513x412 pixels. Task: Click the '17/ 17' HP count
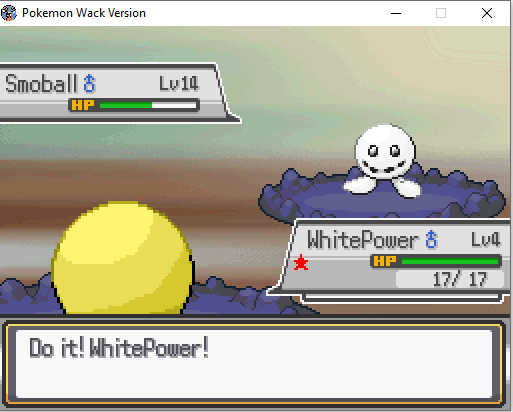click(x=460, y=279)
